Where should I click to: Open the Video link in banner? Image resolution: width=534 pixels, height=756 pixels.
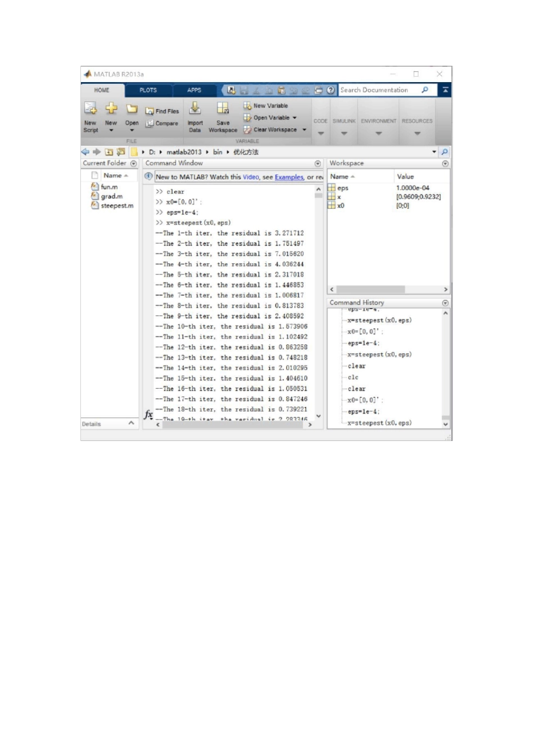point(251,177)
